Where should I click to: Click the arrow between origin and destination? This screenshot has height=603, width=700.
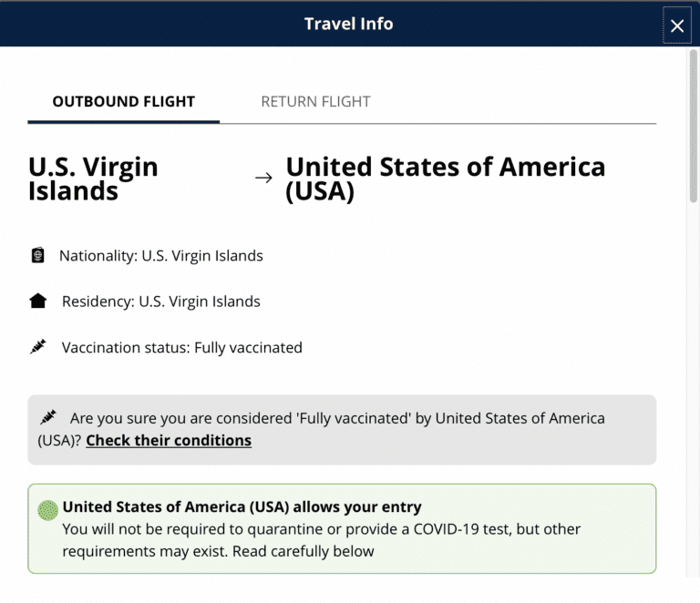263,178
